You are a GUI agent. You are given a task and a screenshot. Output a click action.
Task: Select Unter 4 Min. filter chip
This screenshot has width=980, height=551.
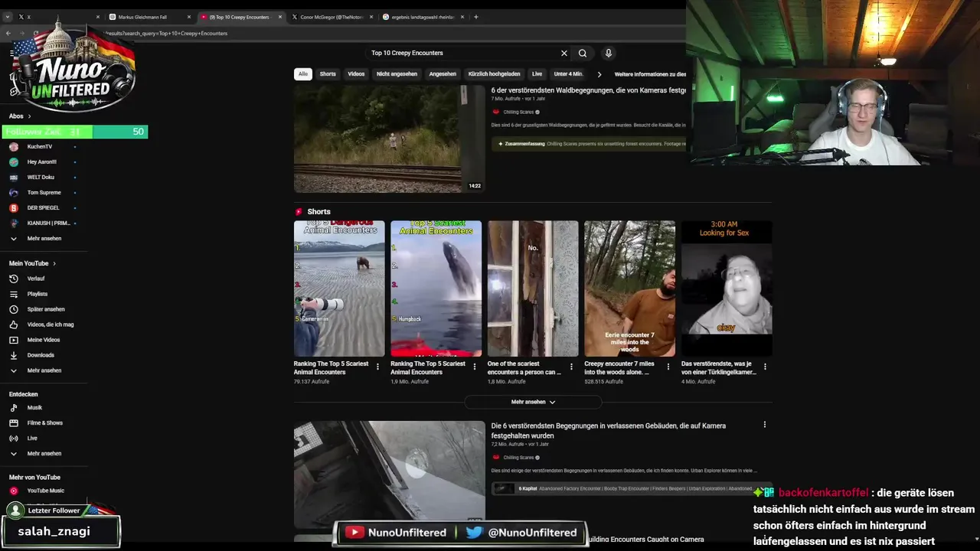(568, 74)
